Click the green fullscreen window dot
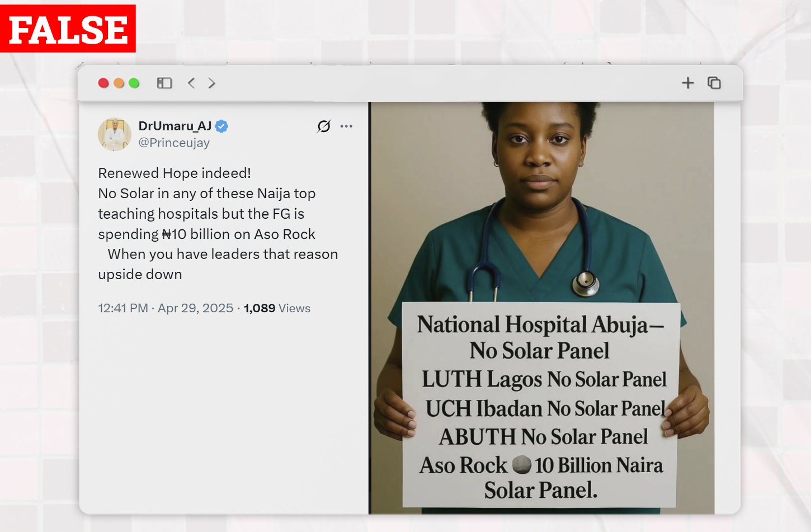811x532 pixels. click(x=134, y=83)
